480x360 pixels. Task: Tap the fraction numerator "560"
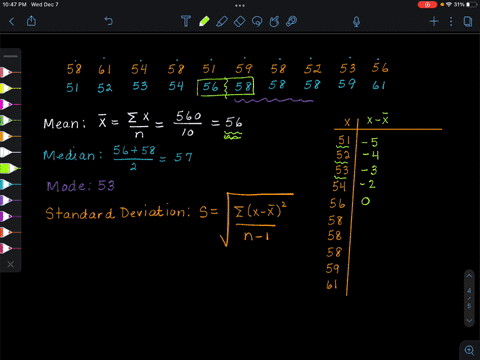click(188, 116)
